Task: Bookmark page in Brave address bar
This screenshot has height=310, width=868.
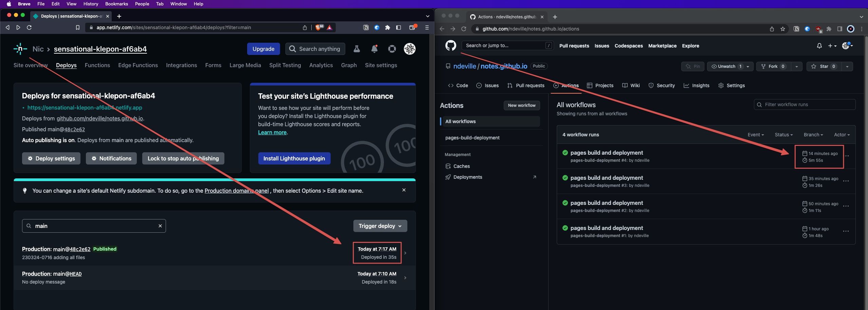Action: 77,27
